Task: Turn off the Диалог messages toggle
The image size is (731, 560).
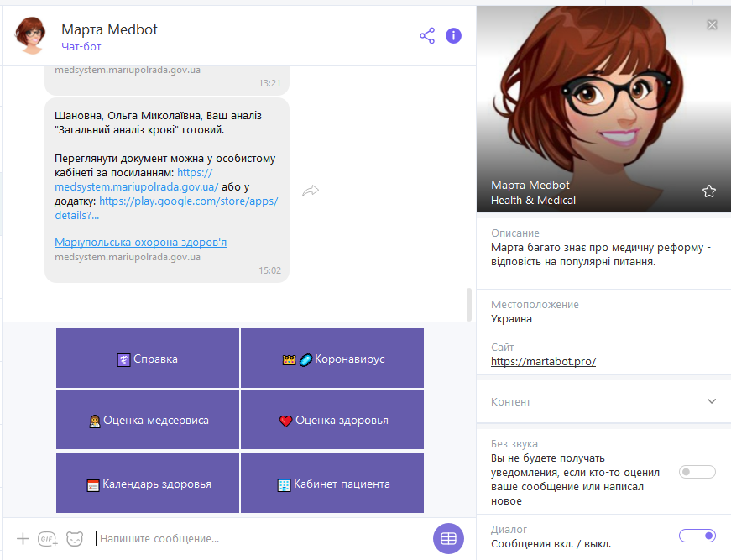Action: tap(697, 536)
